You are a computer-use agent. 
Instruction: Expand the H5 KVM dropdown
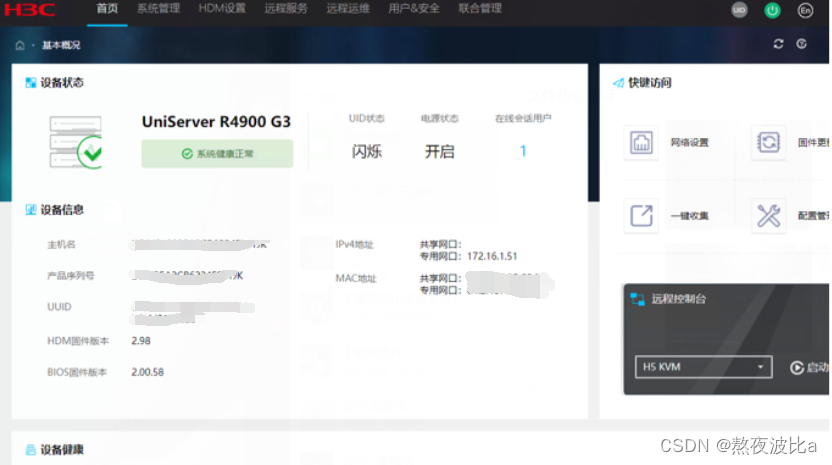(x=704, y=367)
